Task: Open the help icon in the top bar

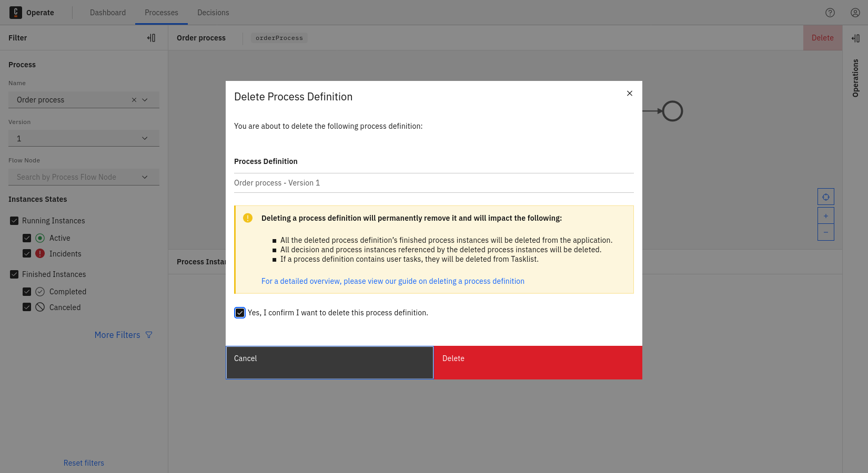Action: (830, 12)
